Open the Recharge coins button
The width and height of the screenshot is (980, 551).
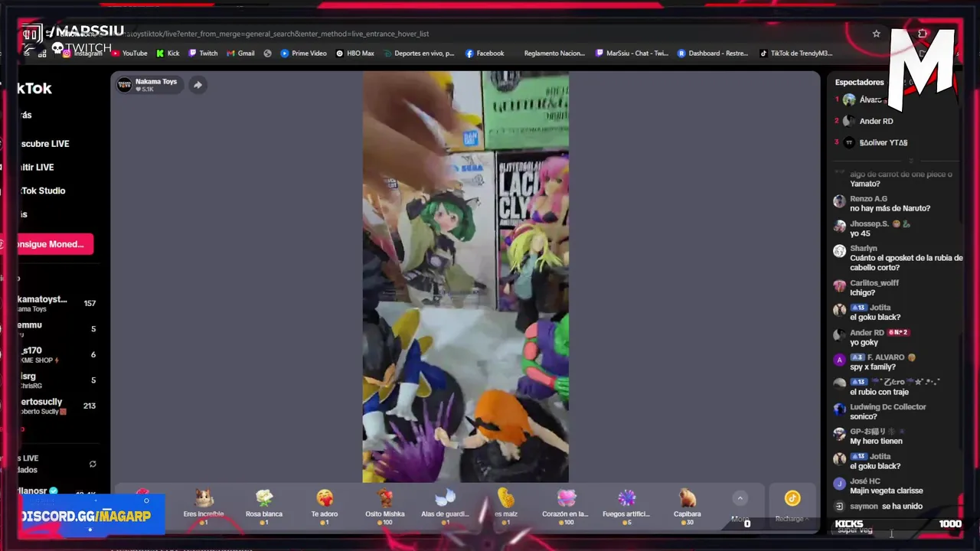[x=792, y=506]
